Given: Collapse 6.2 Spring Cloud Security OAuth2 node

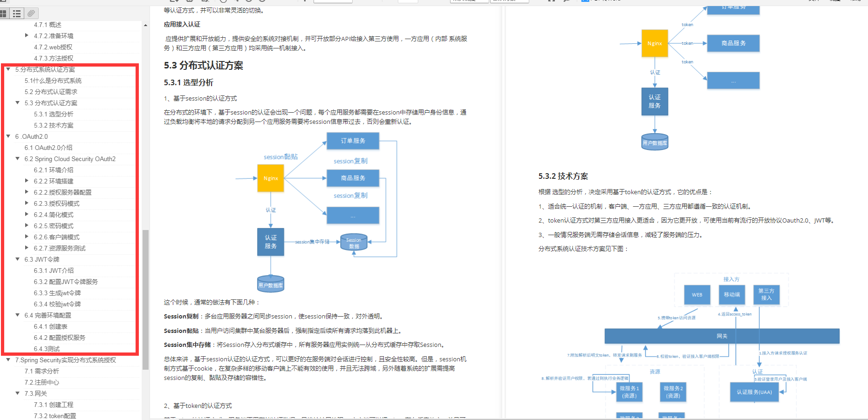Looking at the screenshot, I should (x=18, y=158).
